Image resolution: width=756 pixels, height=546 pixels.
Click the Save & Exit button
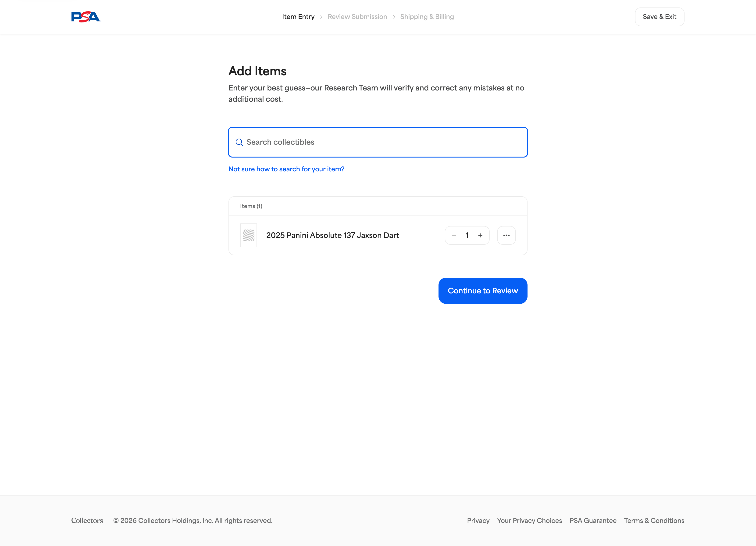click(x=659, y=17)
